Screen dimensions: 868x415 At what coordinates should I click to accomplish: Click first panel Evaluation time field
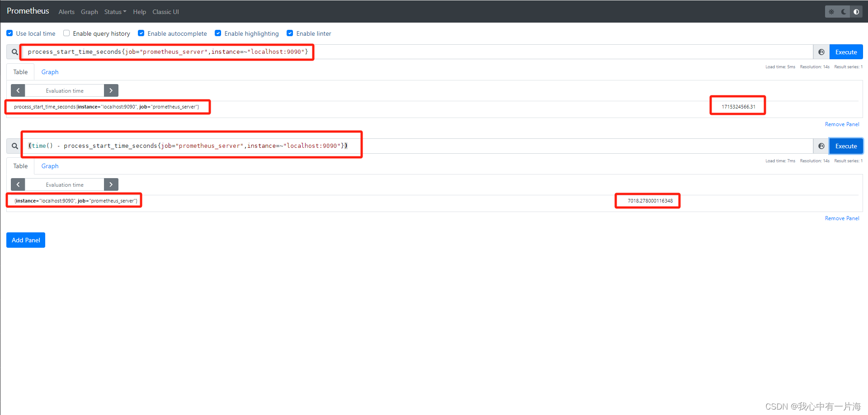click(65, 90)
